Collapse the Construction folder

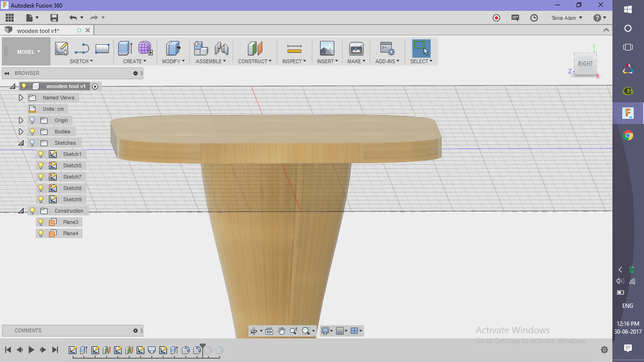click(x=21, y=211)
